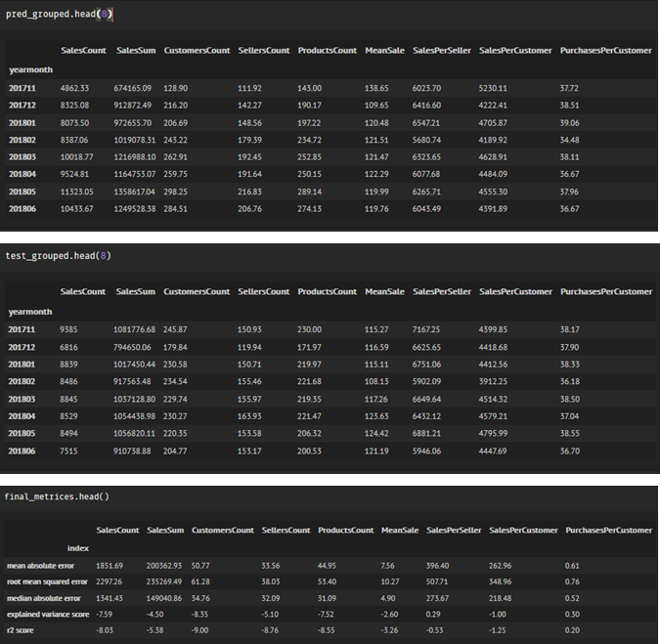The image size is (660, 644).
Task: Select the 221.68 ProductsCount cell
Action: 309,381
